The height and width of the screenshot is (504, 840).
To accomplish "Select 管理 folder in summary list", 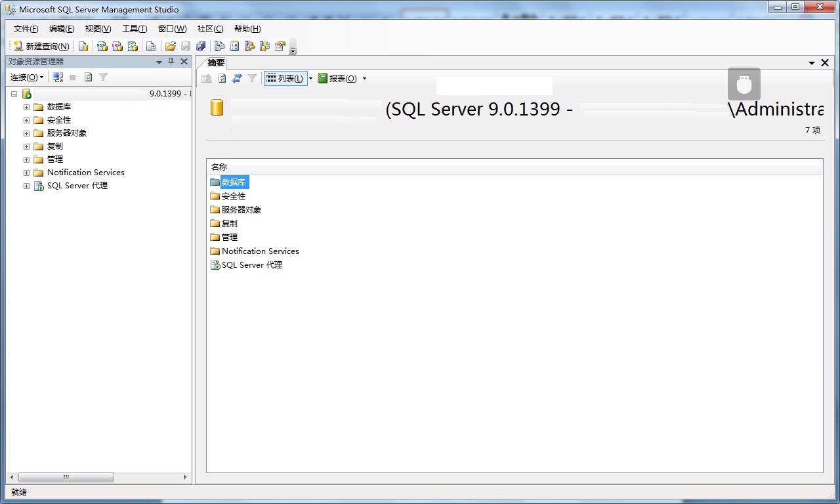I will (x=230, y=238).
